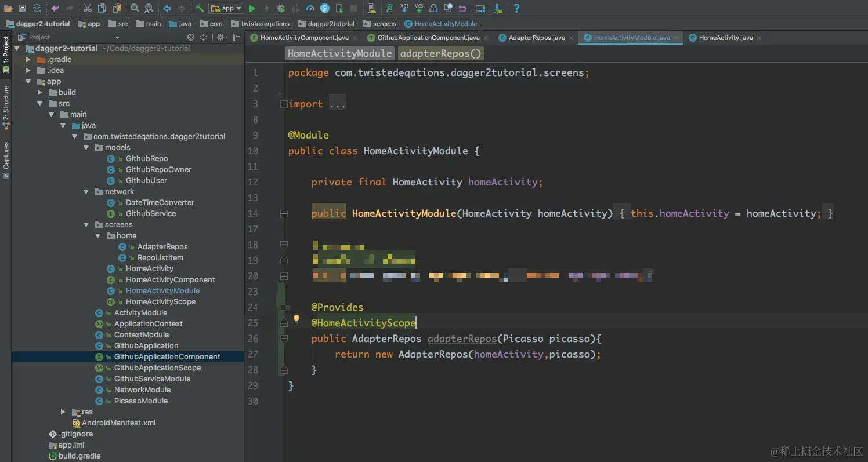Select PicassoModule in the project tree
This screenshot has width=868, height=462.
tap(140, 401)
